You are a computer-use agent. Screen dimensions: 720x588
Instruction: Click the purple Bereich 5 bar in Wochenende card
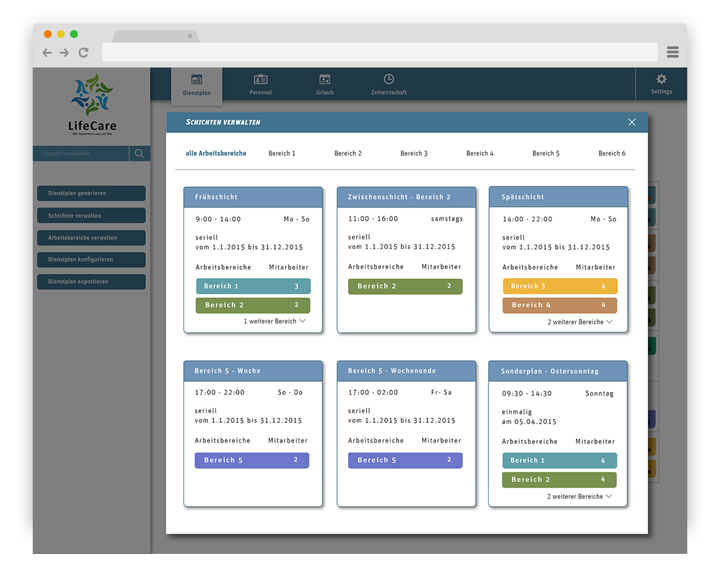pyautogui.click(x=405, y=460)
